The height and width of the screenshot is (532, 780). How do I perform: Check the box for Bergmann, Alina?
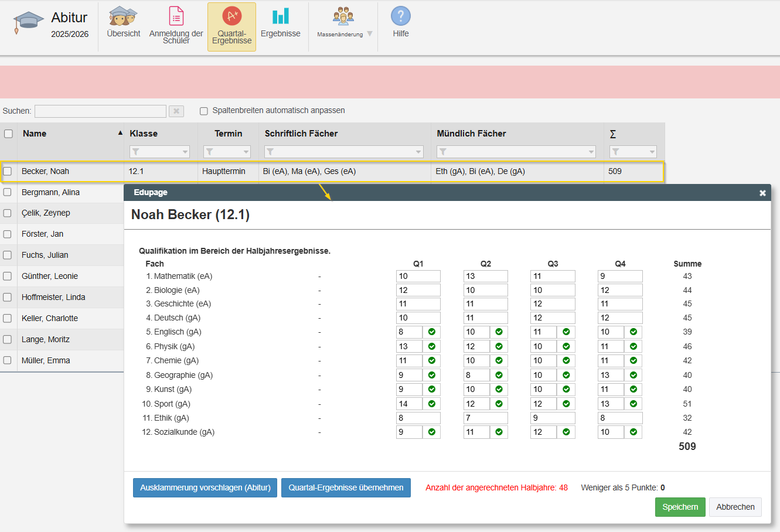(x=8, y=192)
